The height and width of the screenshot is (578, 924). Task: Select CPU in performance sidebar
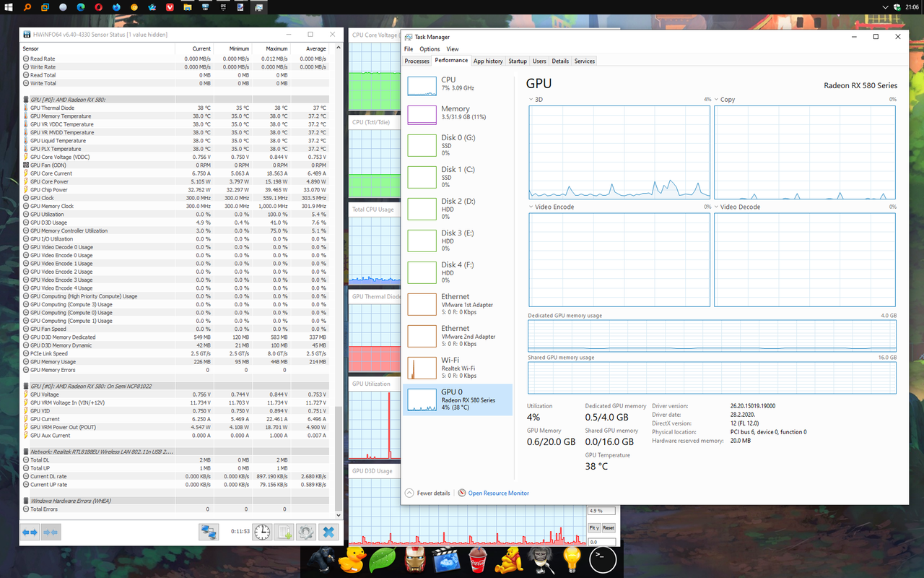[x=458, y=85]
